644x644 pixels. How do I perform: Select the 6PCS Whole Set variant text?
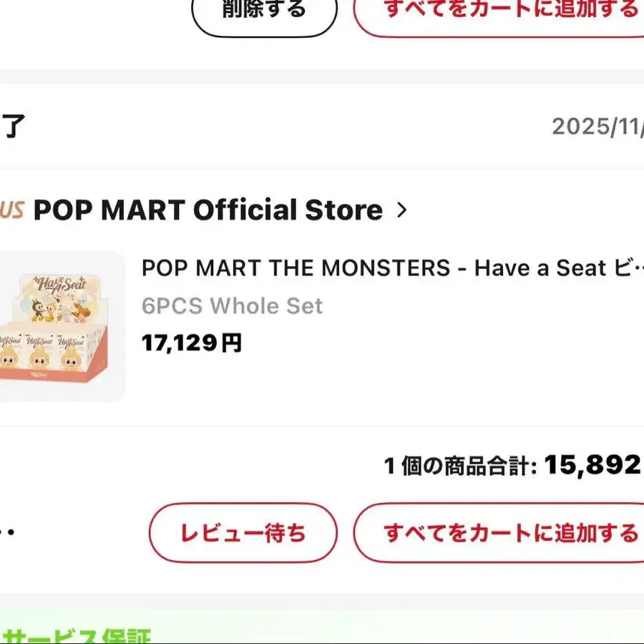(232, 306)
